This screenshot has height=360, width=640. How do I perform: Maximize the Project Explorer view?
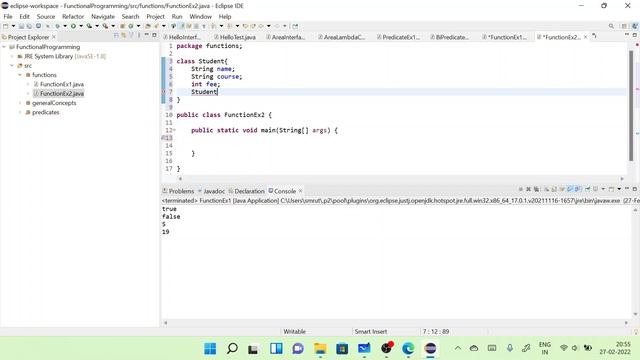point(154,36)
